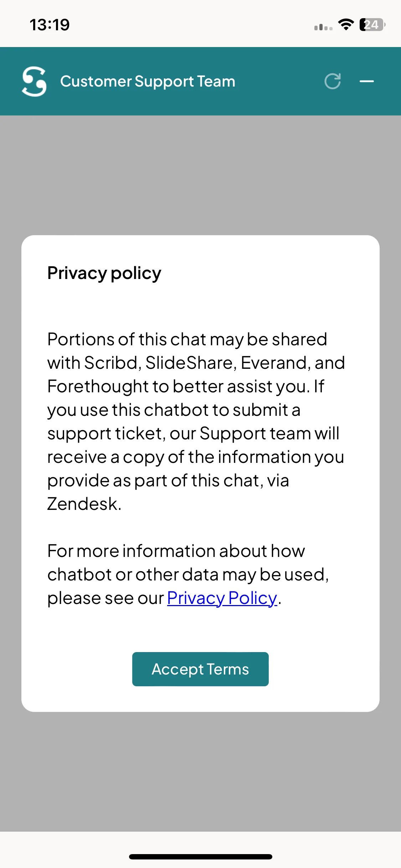The image size is (401, 868).
Task: Restart the chat with refresh icon
Action: coord(333,81)
